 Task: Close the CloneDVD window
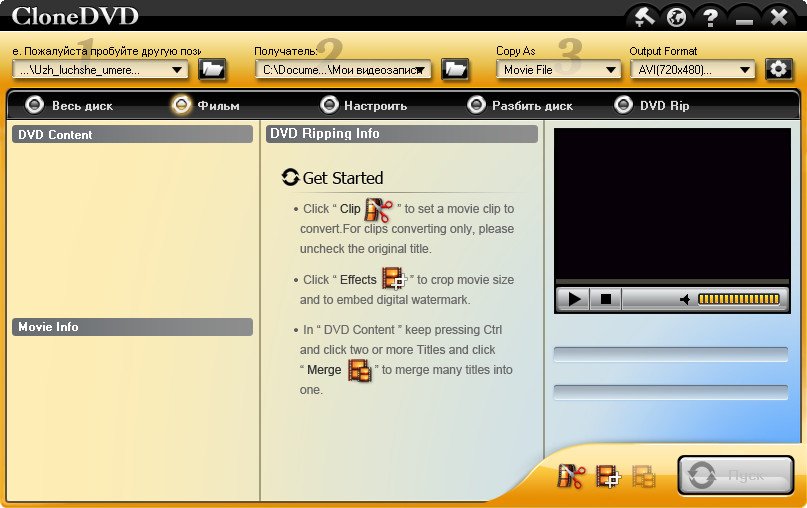click(779, 17)
